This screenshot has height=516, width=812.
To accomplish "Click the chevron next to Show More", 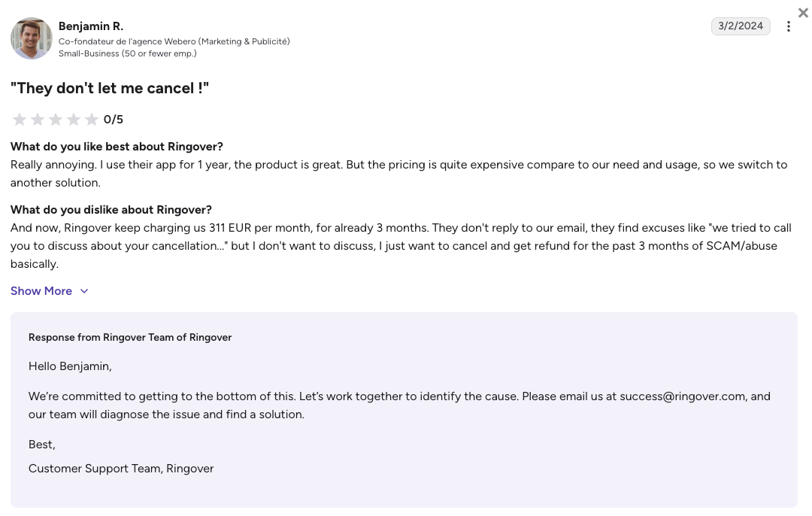I will (x=84, y=291).
